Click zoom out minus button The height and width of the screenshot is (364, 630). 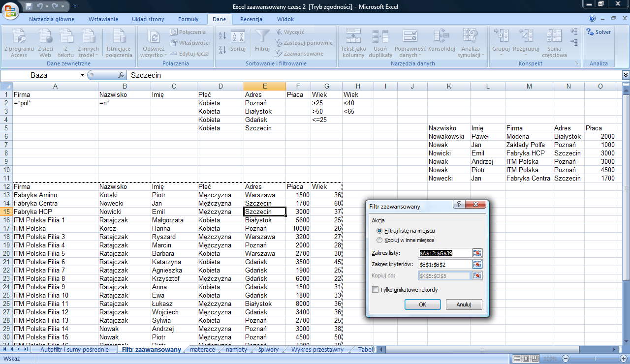566,359
